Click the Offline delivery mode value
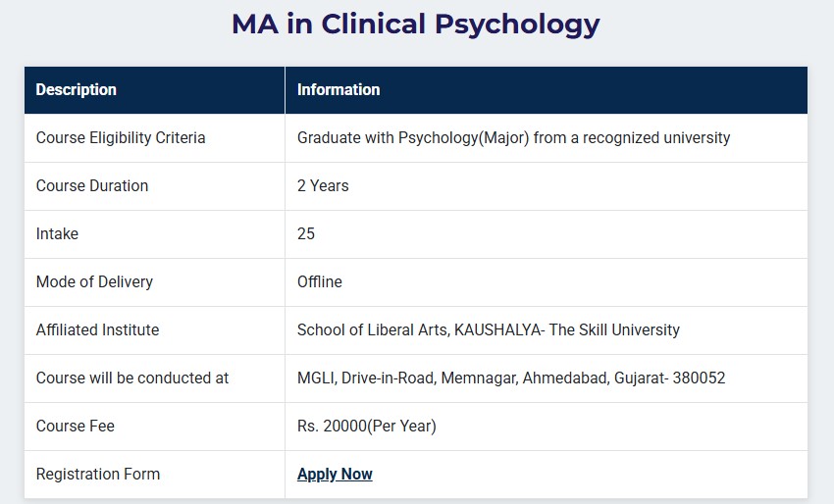This screenshot has width=834, height=504. pos(320,282)
